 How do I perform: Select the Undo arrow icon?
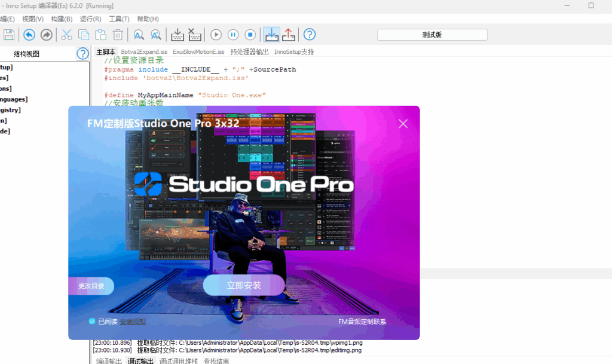[29, 34]
